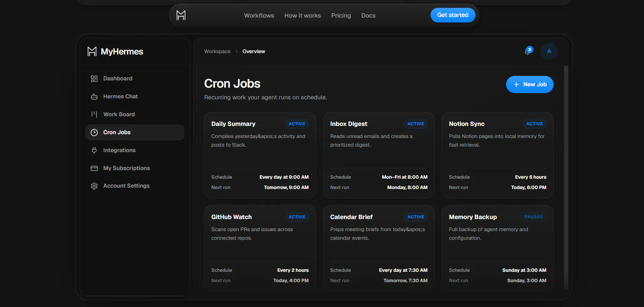Screen dimensions: 644x307
Task: Click ACTIVE badge on Inbox Digest
Action: click(x=416, y=124)
